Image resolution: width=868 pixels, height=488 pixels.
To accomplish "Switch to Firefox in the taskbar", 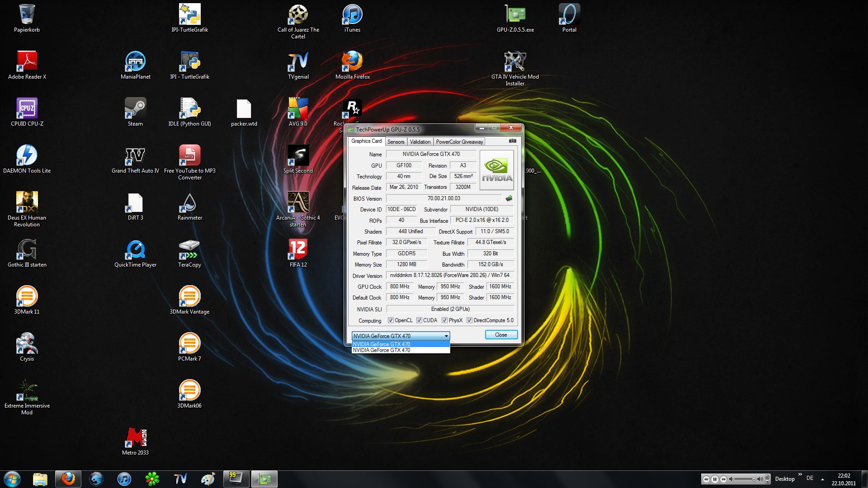I will (x=68, y=479).
